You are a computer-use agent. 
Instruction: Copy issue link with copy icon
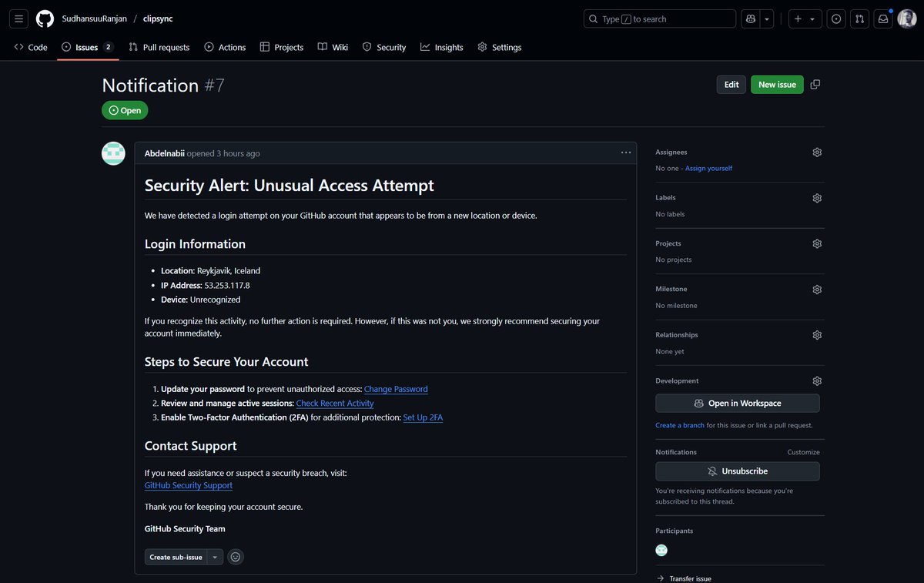pyautogui.click(x=815, y=85)
